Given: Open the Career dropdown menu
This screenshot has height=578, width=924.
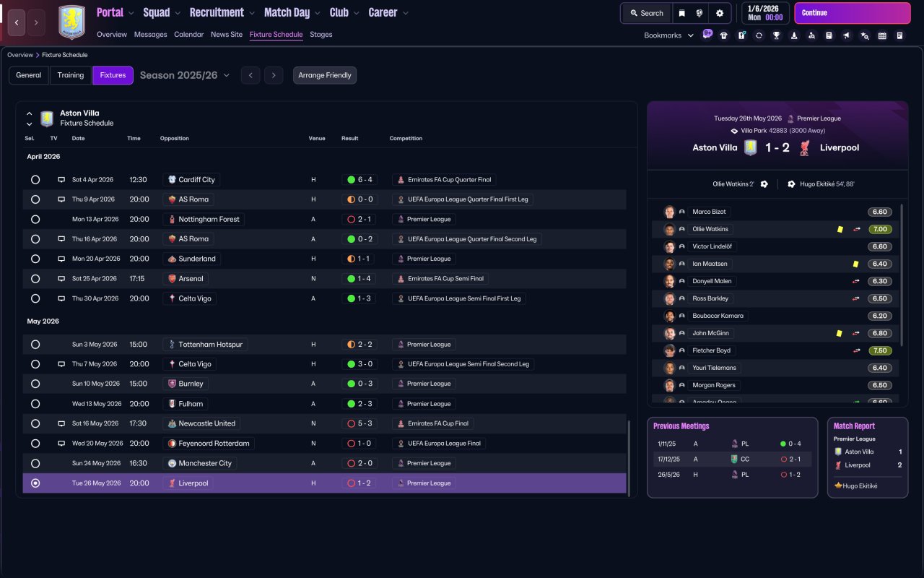Looking at the screenshot, I should tap(388, 12).
